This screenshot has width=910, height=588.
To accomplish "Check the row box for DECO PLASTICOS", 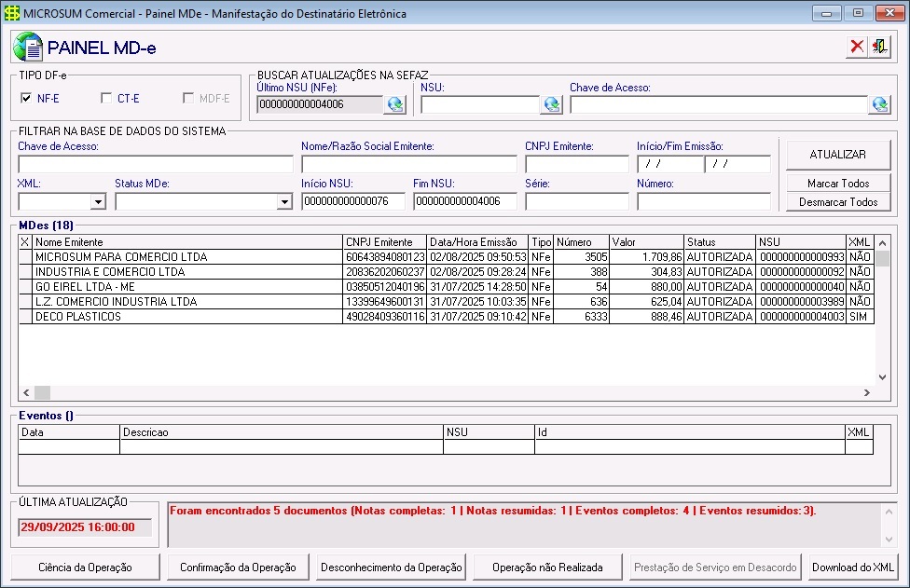I will point(25,317).
